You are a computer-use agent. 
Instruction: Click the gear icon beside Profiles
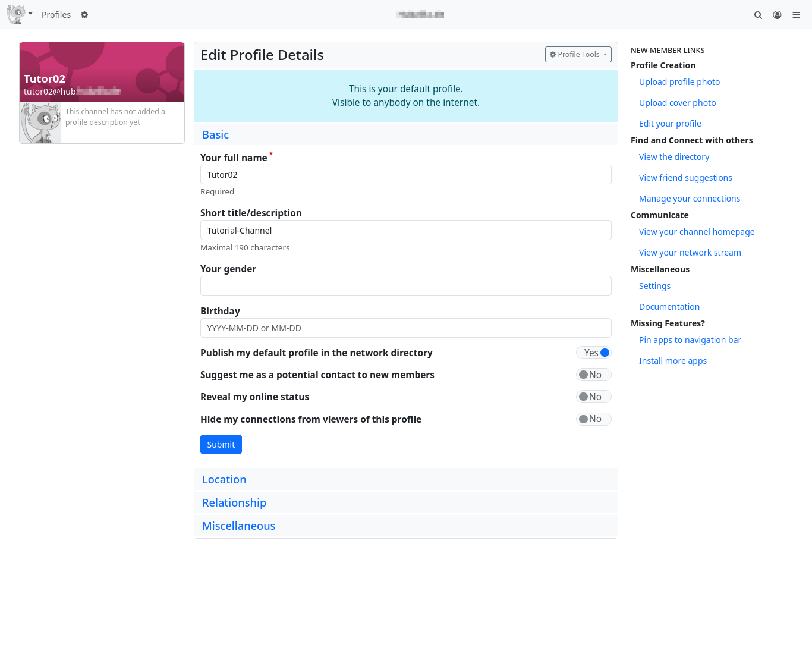pos(84,15)
